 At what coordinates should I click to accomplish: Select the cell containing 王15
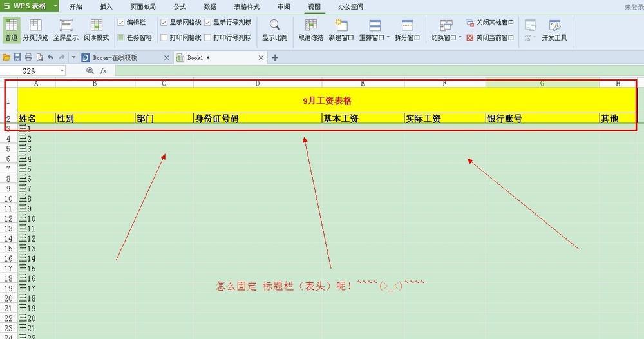pyautogui.click(x=36, y=268)
